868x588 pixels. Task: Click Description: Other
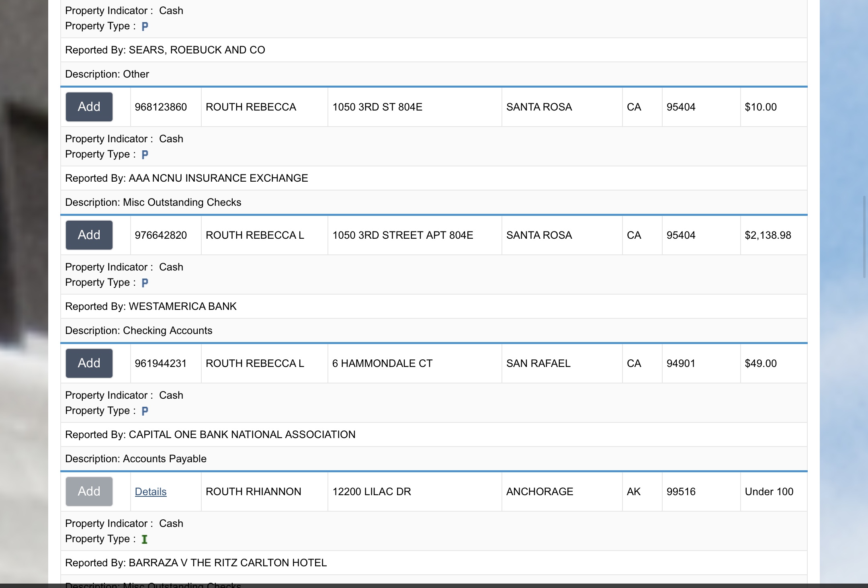pos(107,74)
